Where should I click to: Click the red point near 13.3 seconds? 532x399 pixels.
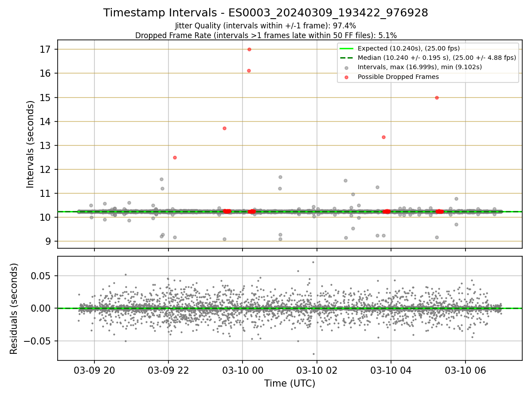point(383,137)
